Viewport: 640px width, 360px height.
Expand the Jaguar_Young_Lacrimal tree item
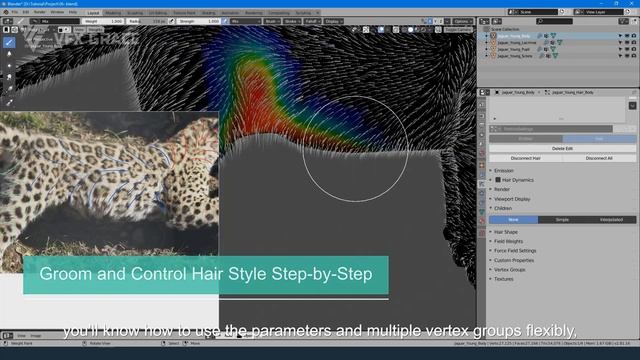click(487, 42)
